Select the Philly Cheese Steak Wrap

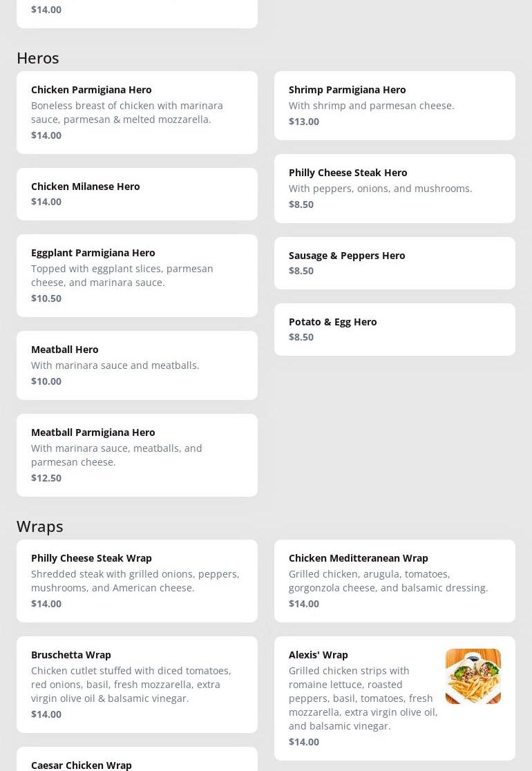(x=137, y=580)
